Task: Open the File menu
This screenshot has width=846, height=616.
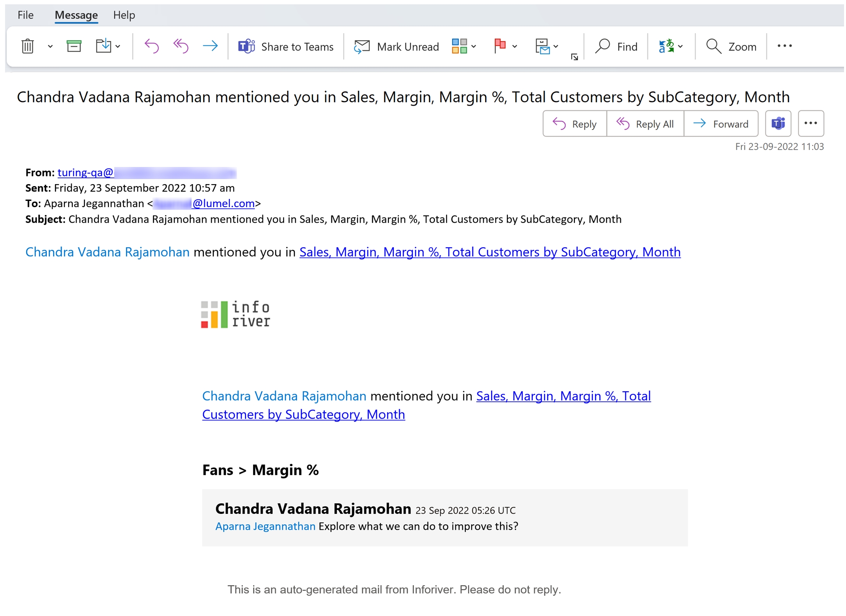Action: (25, 15)
